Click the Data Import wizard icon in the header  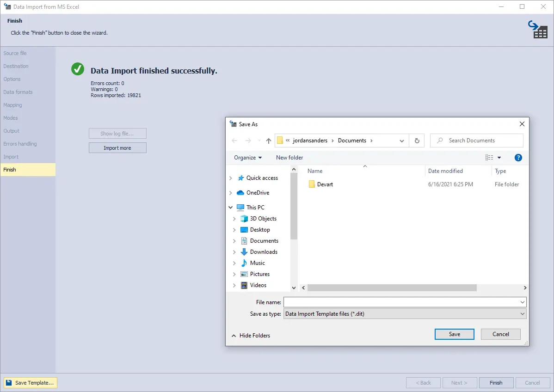point(537,29)
